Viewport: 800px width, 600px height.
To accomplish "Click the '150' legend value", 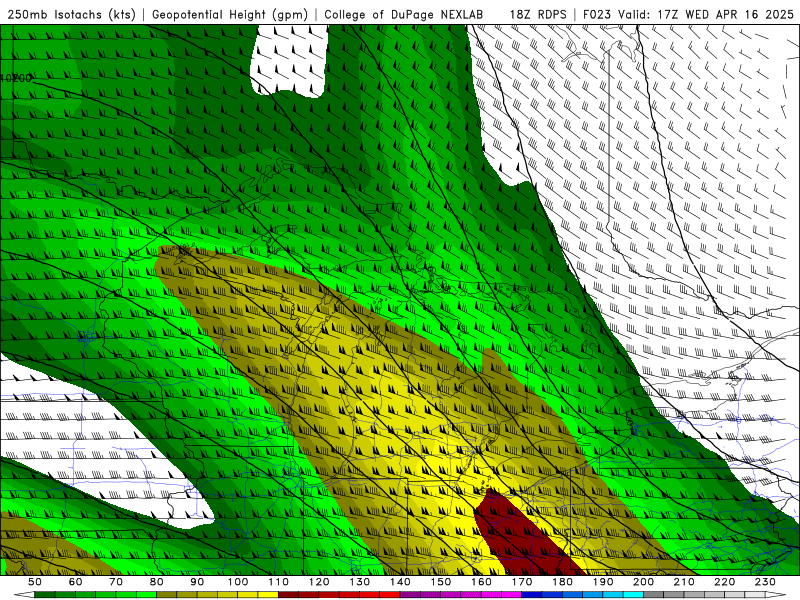I will (441, 582).
